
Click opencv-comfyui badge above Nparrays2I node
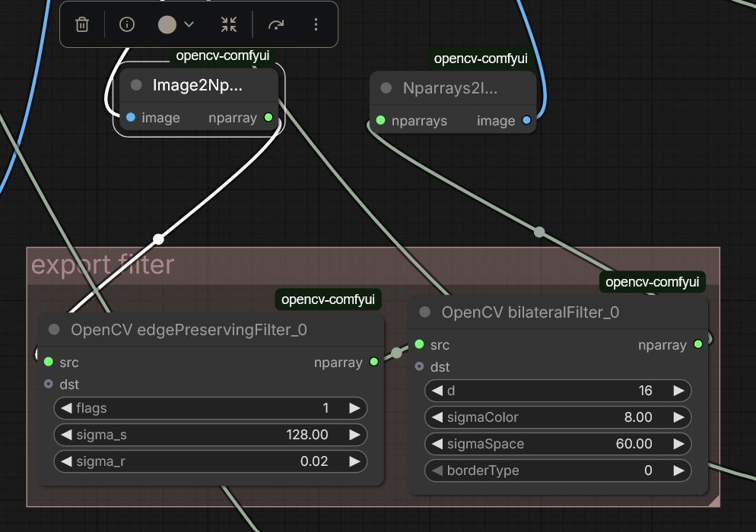481,59
